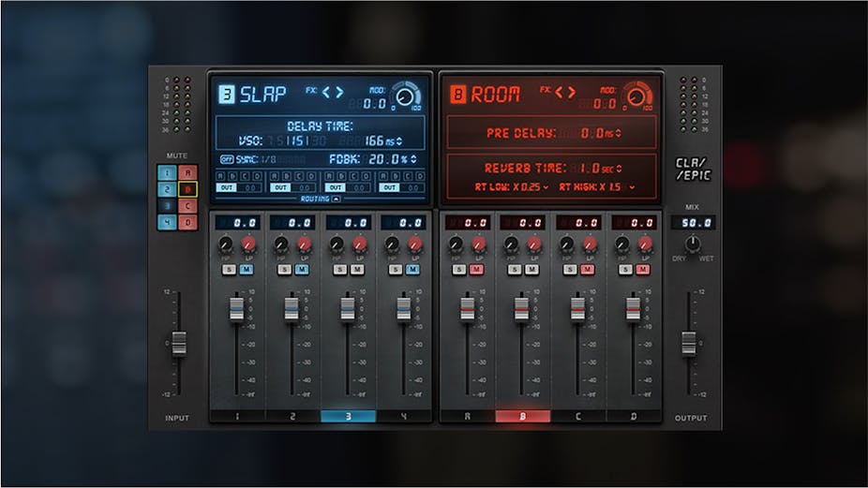Viewport: 868px width, 488px height.
Task: Click the Dry/Wet mix knob
Action: click(692, 244)
